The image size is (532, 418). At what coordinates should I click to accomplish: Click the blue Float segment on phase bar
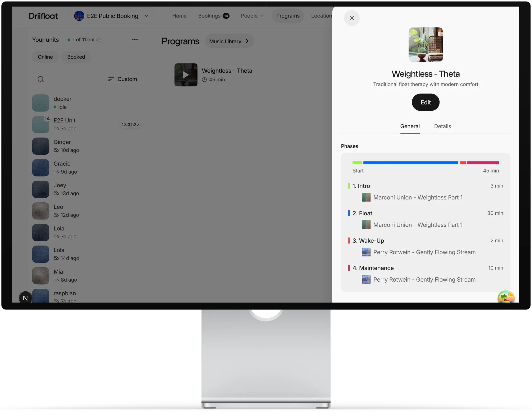[x=411, y=163]
